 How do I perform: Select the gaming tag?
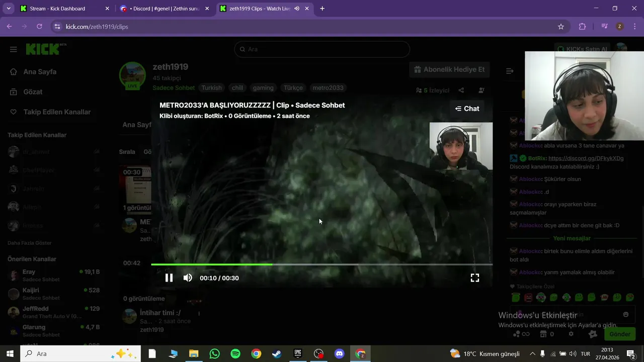point(263,88)
